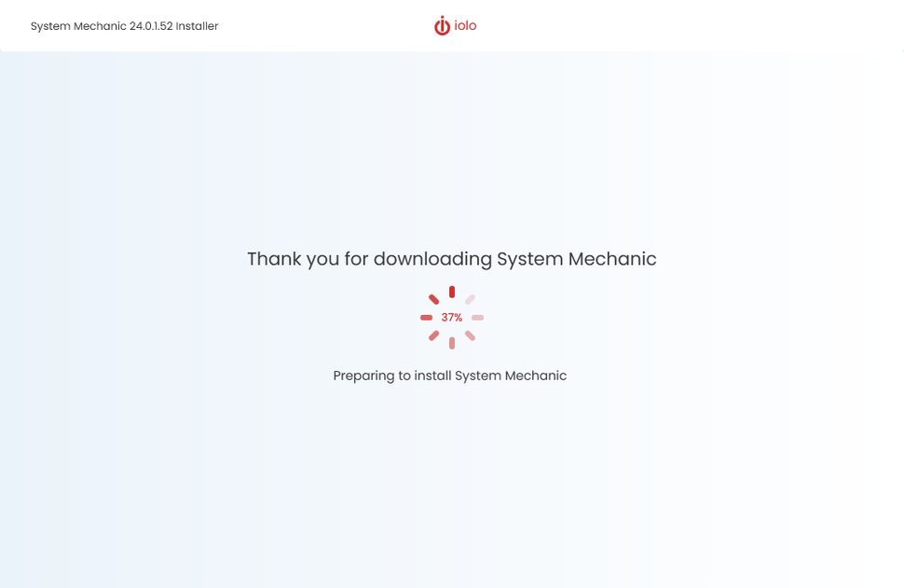Click the faded segment of the loading spinner
The image size is (904, 588).
(468, 300)
